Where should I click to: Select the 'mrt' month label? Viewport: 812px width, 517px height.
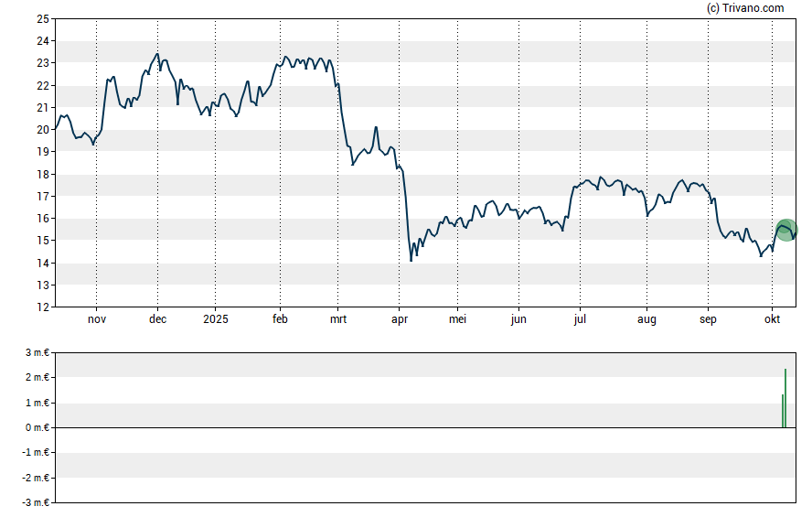337,320
